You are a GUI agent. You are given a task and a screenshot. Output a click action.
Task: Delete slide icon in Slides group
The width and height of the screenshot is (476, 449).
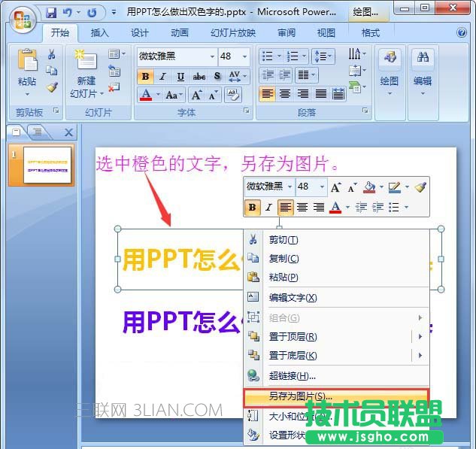(x=114, y=88)
